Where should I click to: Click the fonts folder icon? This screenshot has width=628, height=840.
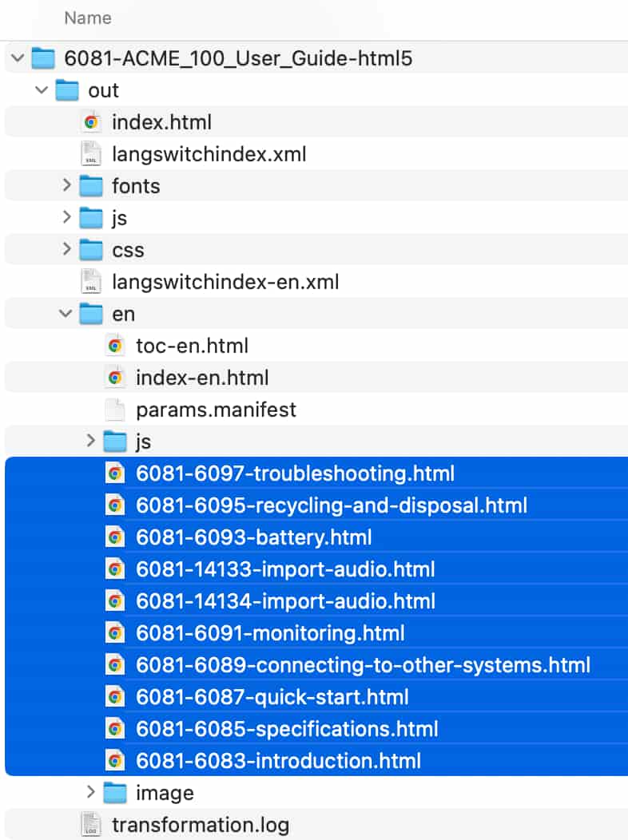click(91, 186)
